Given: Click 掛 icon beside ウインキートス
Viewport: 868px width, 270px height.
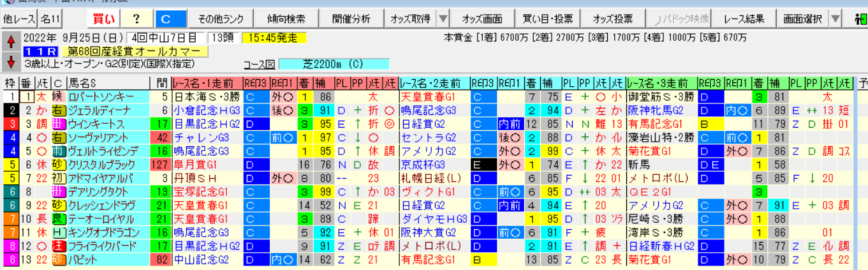Looking at the screenshot, I should click(58, 124).
